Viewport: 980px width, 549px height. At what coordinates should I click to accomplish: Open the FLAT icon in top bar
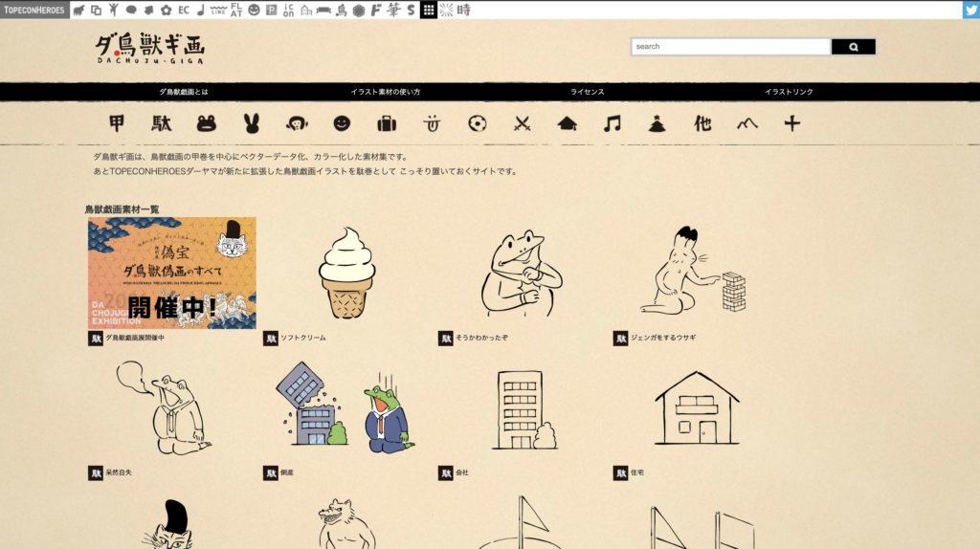point(236,10)
